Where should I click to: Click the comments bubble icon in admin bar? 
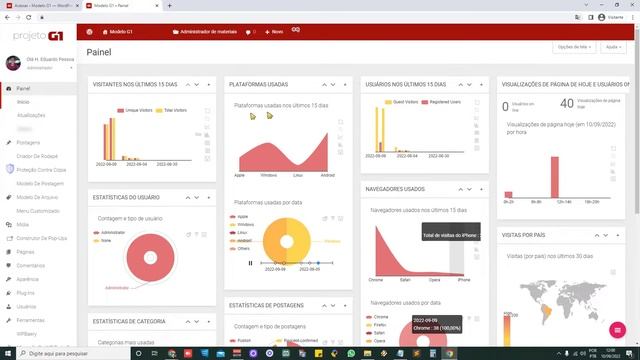pos(248,32)
